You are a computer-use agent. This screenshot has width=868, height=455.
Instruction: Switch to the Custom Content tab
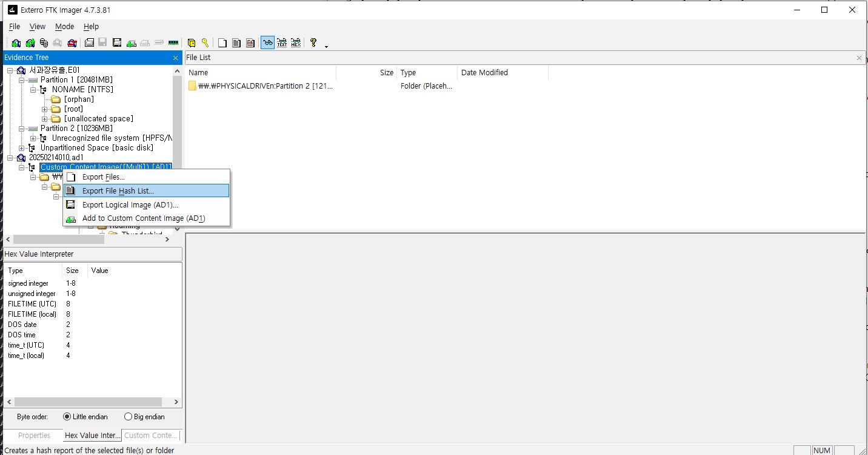point(150,436)
